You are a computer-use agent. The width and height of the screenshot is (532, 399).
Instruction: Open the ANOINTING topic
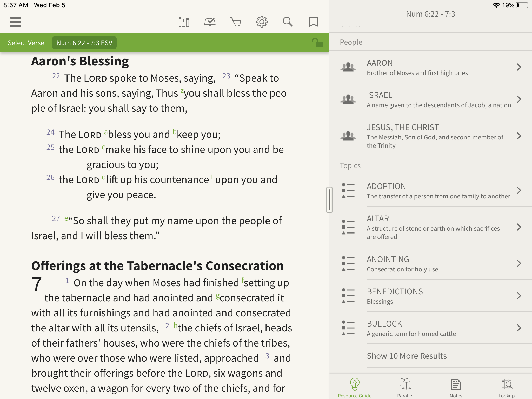(431, 263)
